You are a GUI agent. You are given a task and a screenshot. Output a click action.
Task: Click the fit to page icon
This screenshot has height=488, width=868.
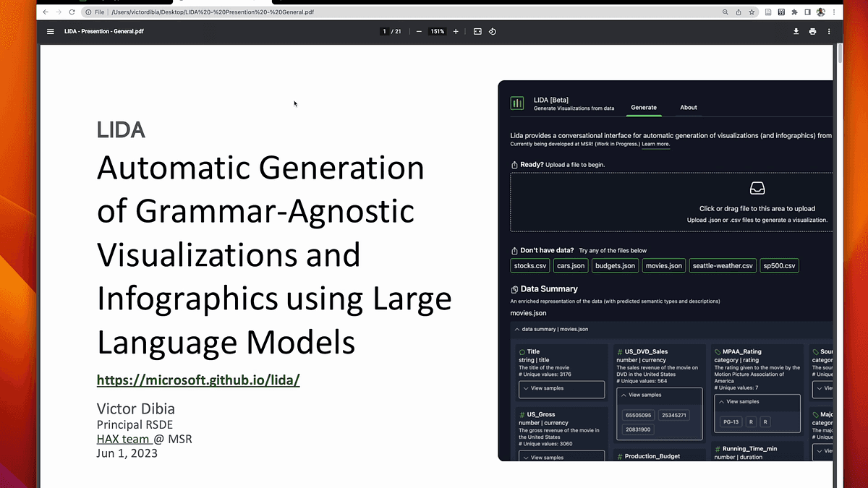(x=477, y=32)
